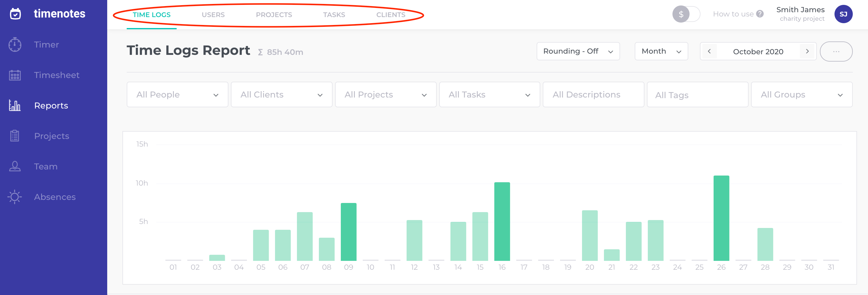
Task: Go to previous month arrow
Action: (709, 51)
